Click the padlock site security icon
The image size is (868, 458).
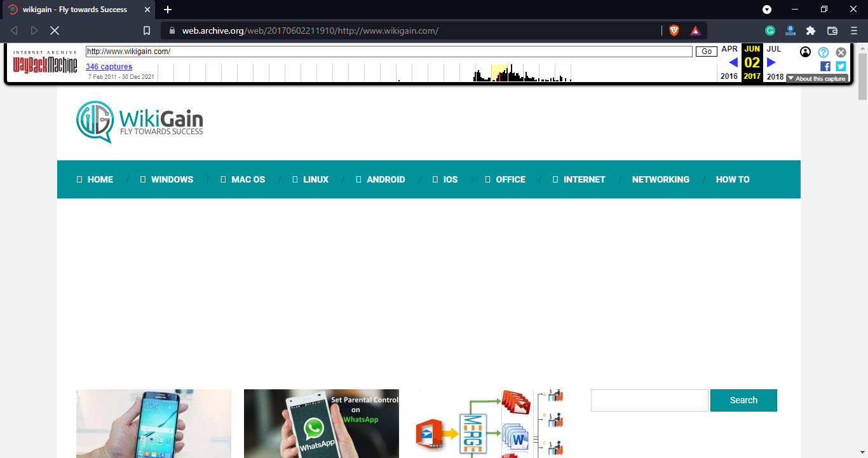(172, 31)
